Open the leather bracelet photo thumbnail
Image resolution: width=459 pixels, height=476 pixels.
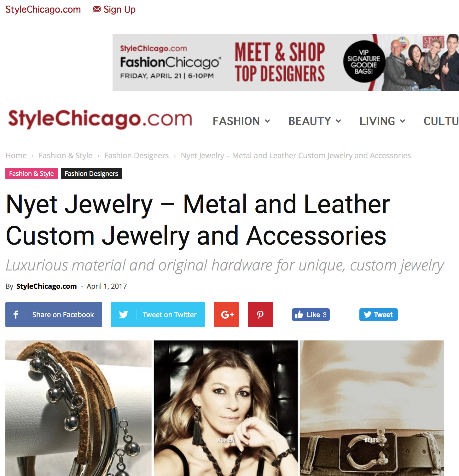[x=78, y=408]
